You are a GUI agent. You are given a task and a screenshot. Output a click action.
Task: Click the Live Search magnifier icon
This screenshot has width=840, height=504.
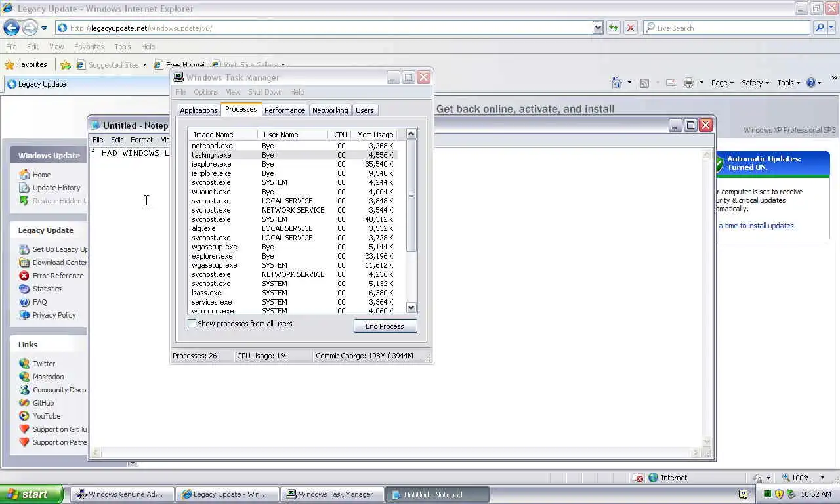coord(820,28)
